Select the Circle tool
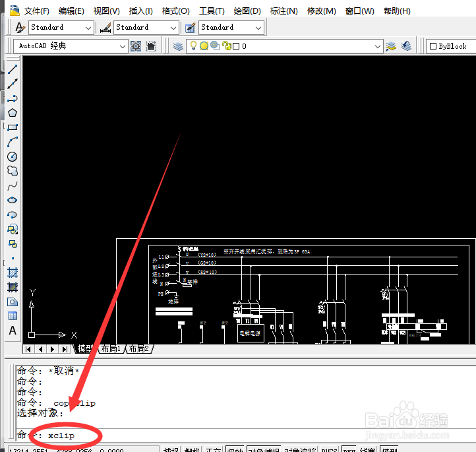476x452 pixels. [x=13, y=156]
